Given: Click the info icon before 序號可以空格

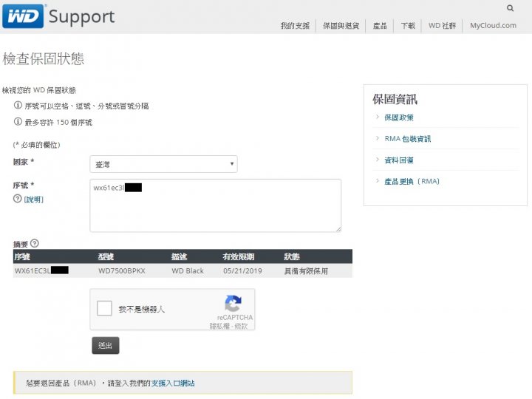Looking at the screenshot, I should click(18, 106).
